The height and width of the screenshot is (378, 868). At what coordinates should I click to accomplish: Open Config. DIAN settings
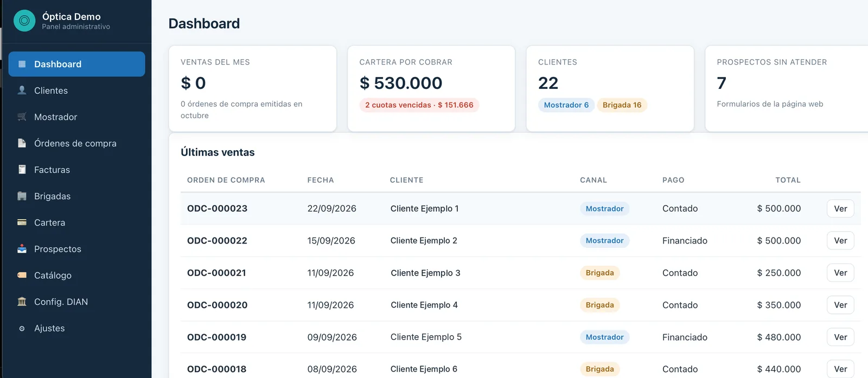point(76,302)
